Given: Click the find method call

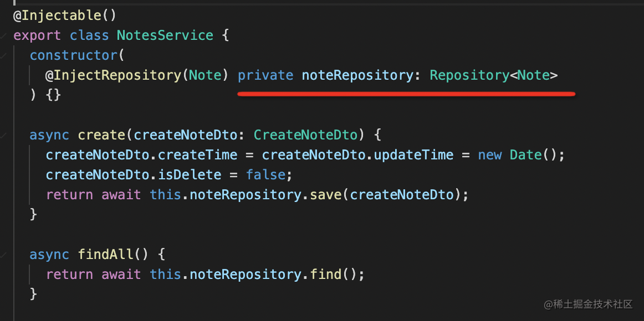Looking at the screenshot, I should (x=325, y=275).
